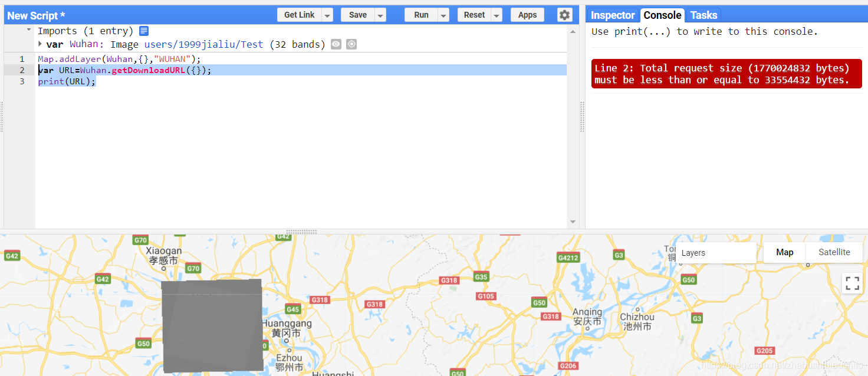The width and height of the screenshot is (868, 376).
Task: Open Reset dropdown arrow
Action: [x=497, y=15]
